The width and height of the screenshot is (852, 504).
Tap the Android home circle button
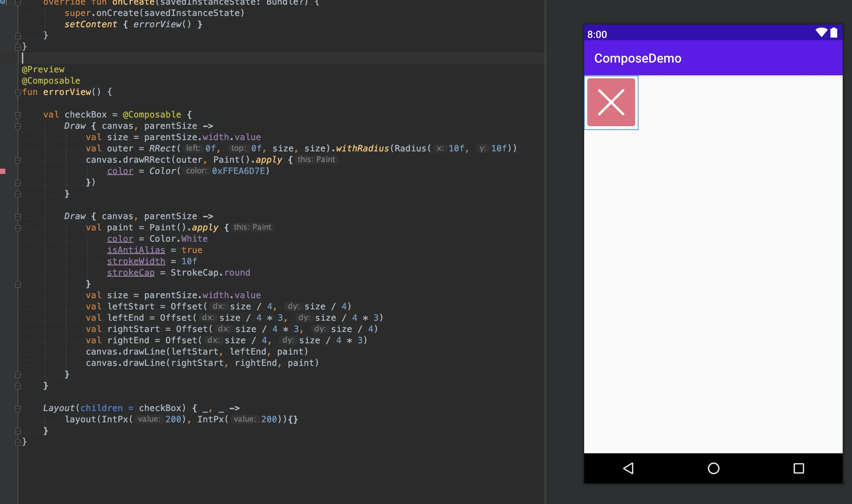point(713,468)
